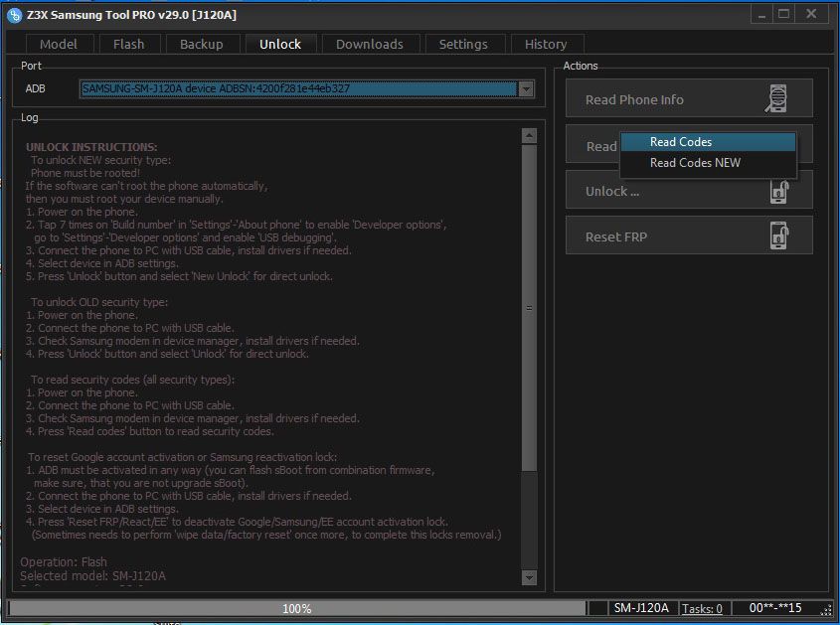Click the Read Phone Info phone icon
Viewport: 840px width, 625px height.
click(x=776, y=98)
